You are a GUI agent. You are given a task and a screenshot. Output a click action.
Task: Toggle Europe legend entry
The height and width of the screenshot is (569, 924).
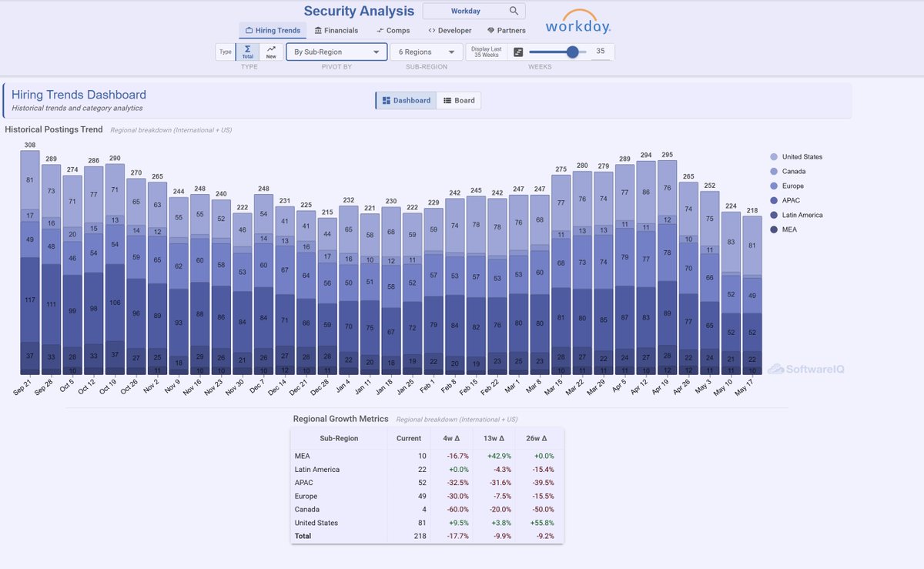pos(787,186)
